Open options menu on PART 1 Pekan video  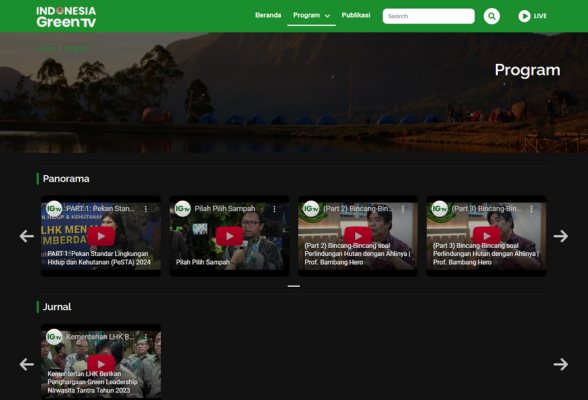[x=146, y=209]
